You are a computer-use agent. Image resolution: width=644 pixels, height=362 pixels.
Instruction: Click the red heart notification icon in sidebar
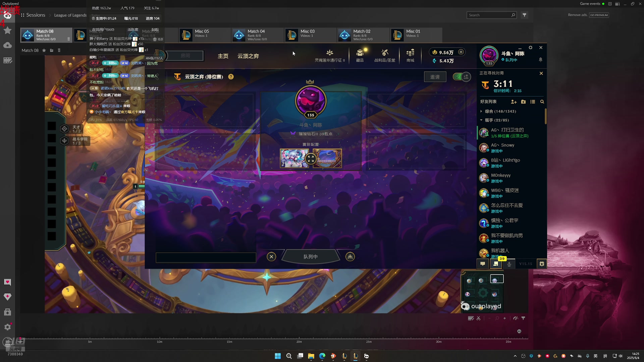7,282
